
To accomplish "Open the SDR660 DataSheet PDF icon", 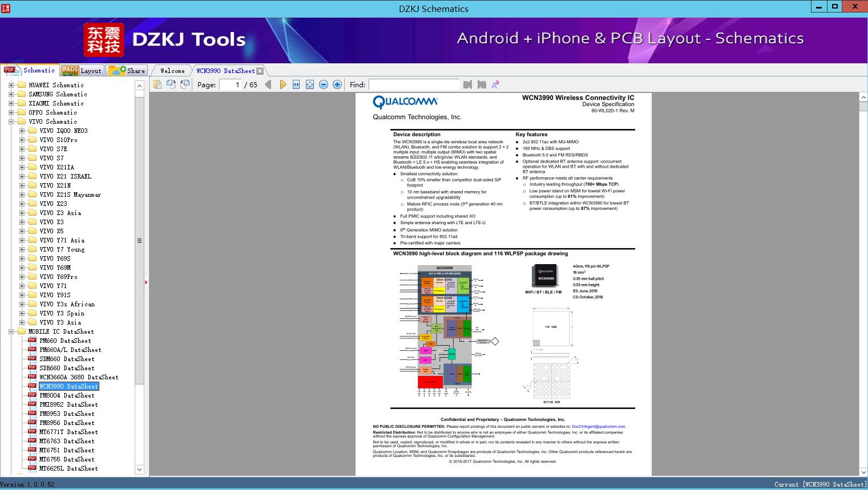I will tap(32, 368).
